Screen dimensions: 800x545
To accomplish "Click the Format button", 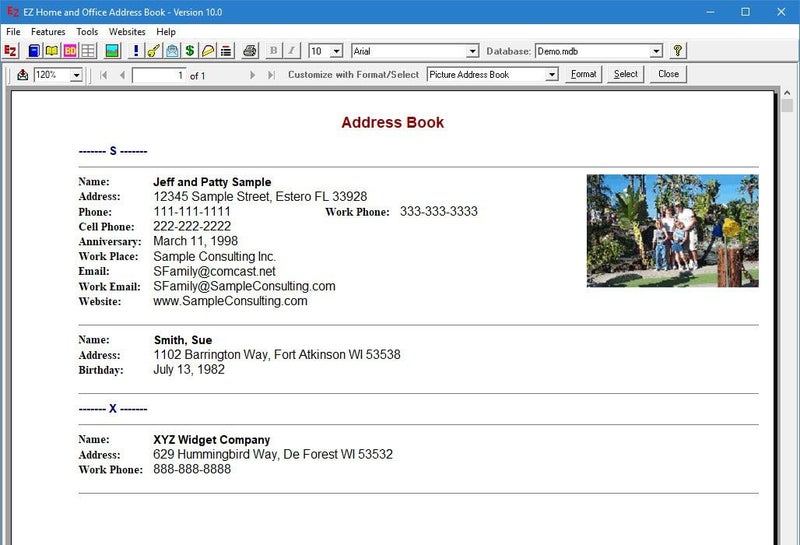I will coord(584,75).
